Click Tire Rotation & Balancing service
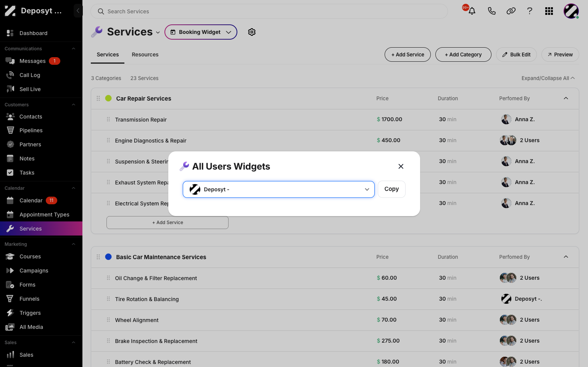Viewport: 588px width, 367px height. (147, 299)
